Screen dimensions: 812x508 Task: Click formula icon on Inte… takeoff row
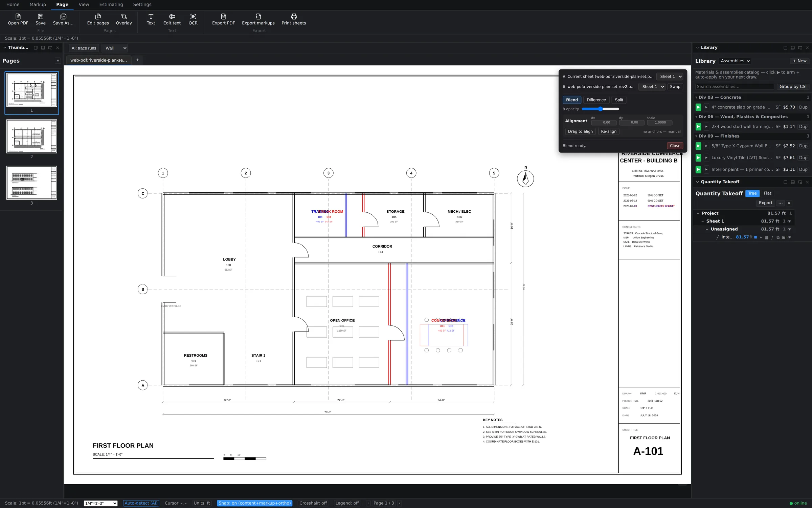coord(772,237)
